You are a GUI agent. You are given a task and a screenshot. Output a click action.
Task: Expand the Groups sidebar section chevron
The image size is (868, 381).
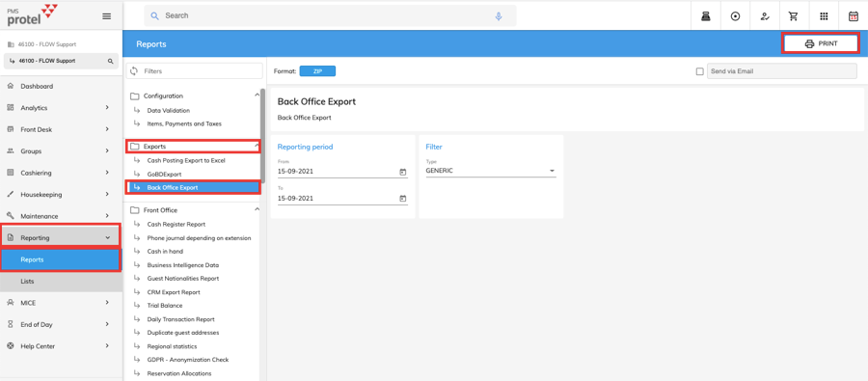[107, 151]
